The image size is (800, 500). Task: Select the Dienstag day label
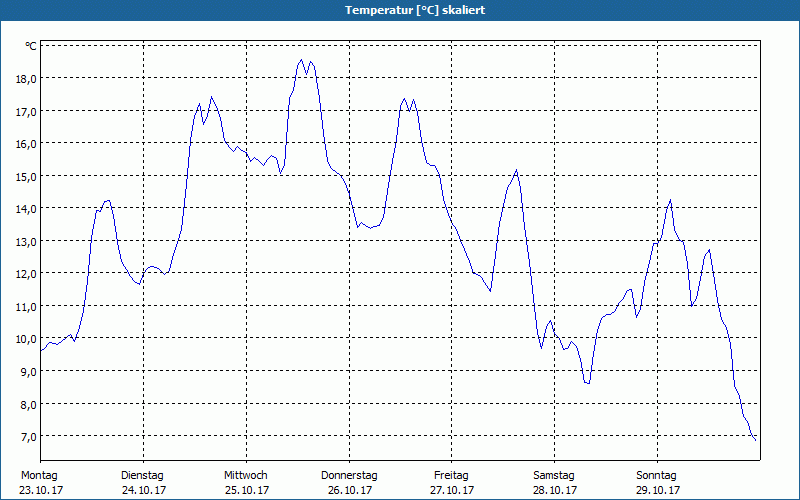(142, 475)
